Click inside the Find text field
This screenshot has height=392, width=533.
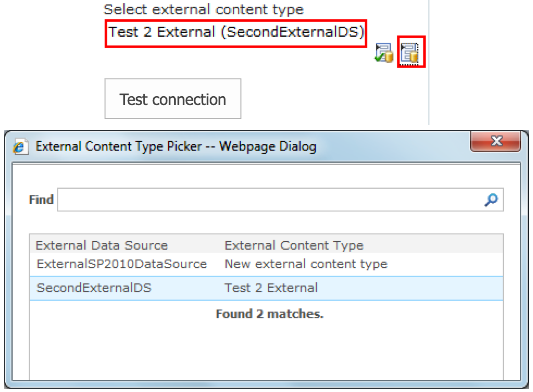268,199
